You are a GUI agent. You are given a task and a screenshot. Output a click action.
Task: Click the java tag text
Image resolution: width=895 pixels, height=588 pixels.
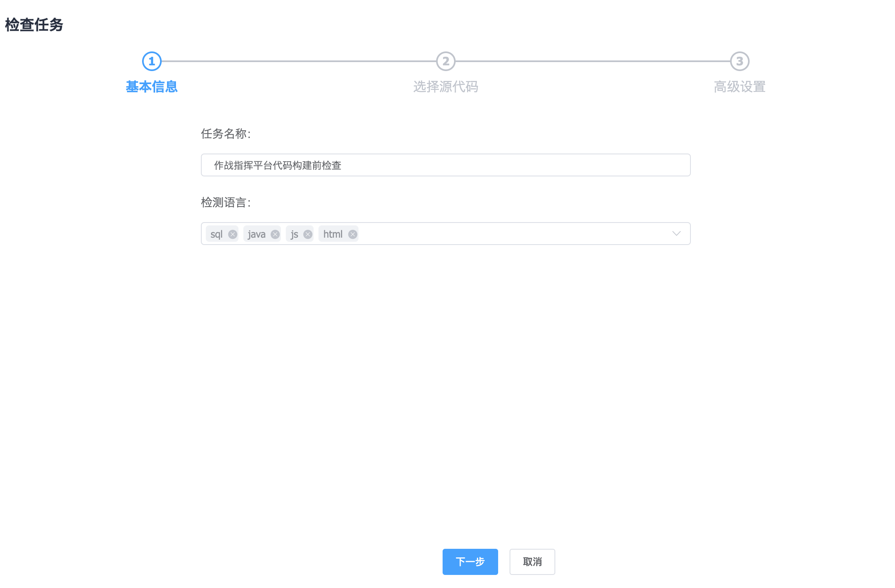(x=256, y=234)
